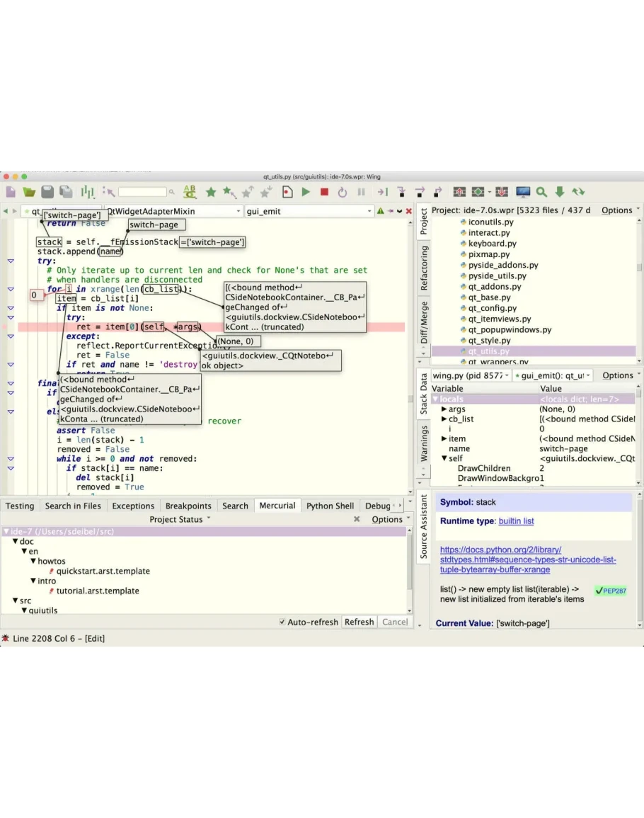Viewport: 644px width, 818px height.
Task: Move up the stack frame icon
Action: point(459,192)
